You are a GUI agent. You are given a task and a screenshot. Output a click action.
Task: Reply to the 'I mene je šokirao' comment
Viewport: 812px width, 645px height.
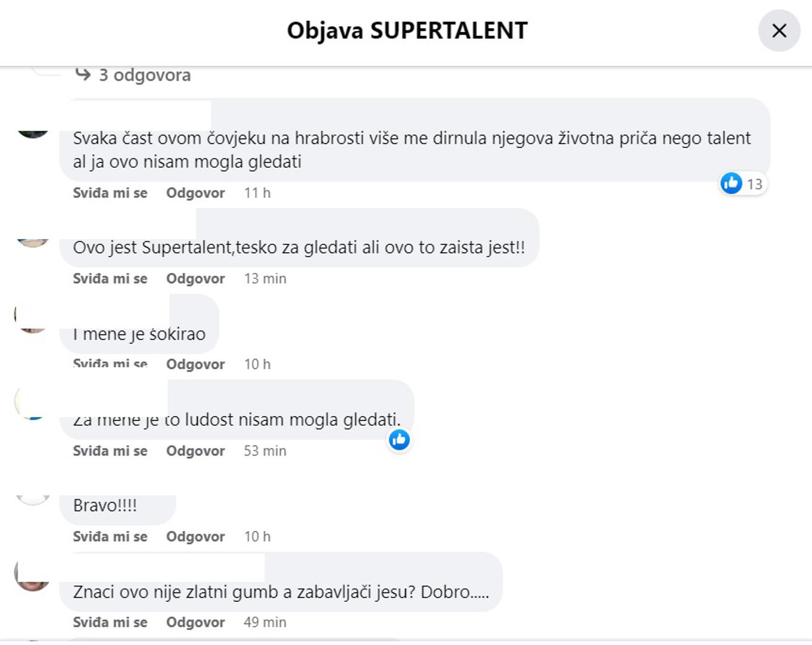pos(195,364)
